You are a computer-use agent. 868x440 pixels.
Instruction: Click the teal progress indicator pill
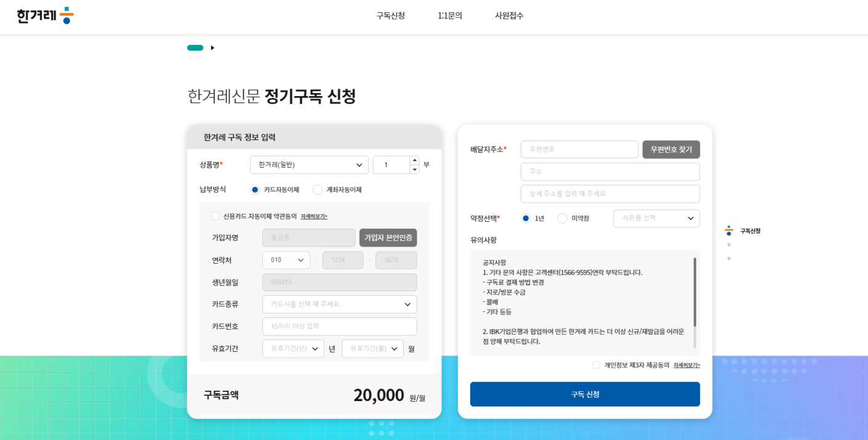[195, 48]
